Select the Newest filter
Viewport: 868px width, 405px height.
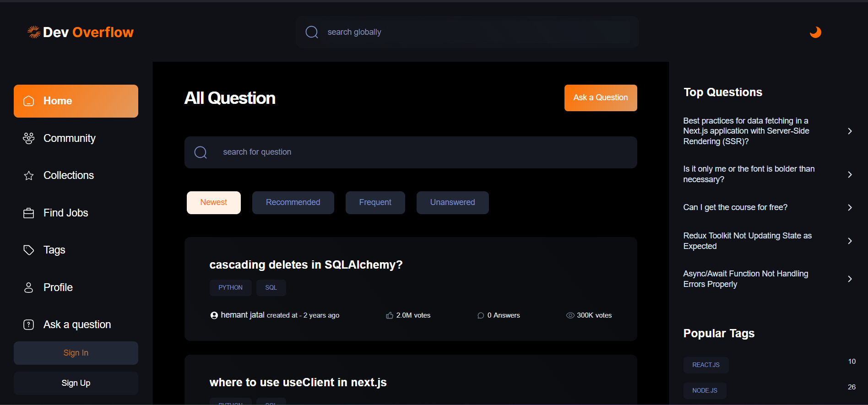coord(213,203)
